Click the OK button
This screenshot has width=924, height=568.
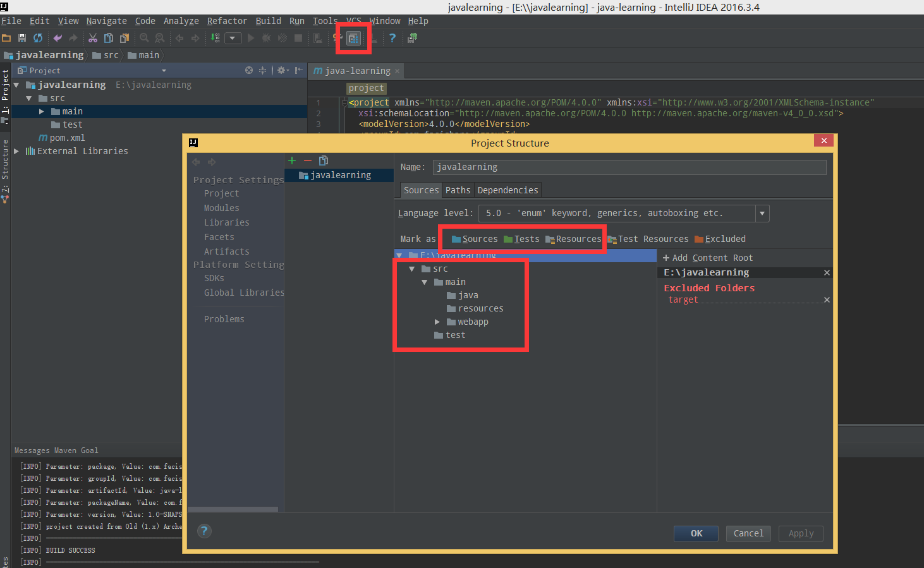pyautogui.click(x=696, y=534)
